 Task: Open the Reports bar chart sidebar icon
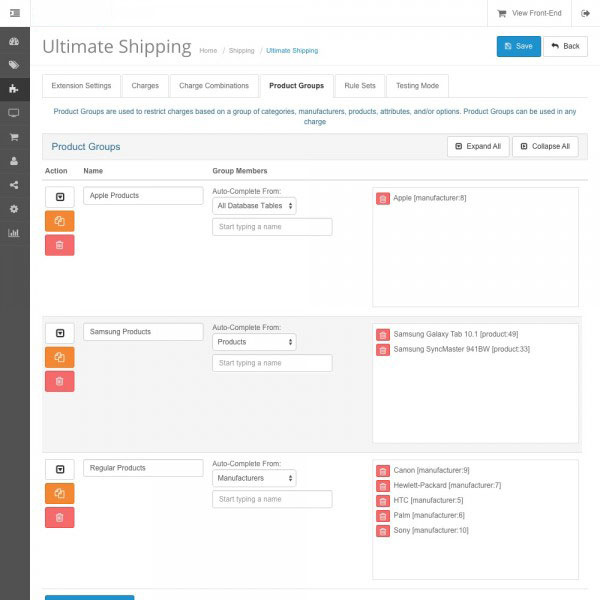click(14, 233)
